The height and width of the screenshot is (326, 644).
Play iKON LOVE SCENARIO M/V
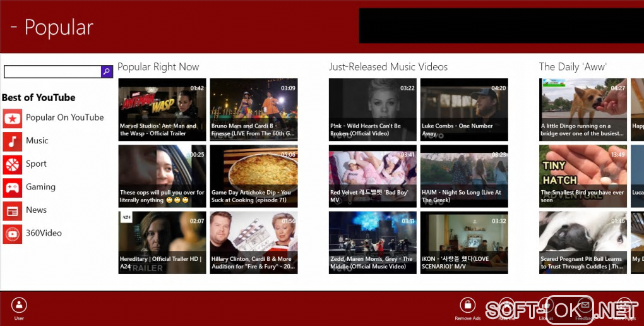coord(464,243)
